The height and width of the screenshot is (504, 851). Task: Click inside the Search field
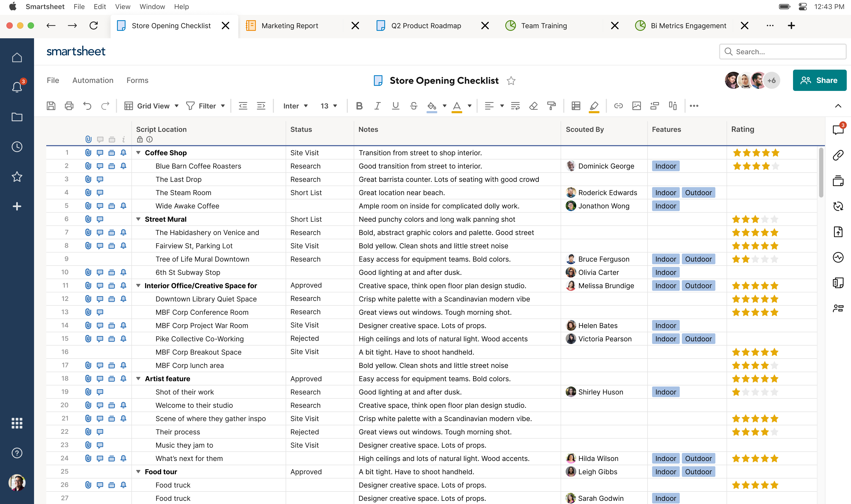tap(783, 52)
